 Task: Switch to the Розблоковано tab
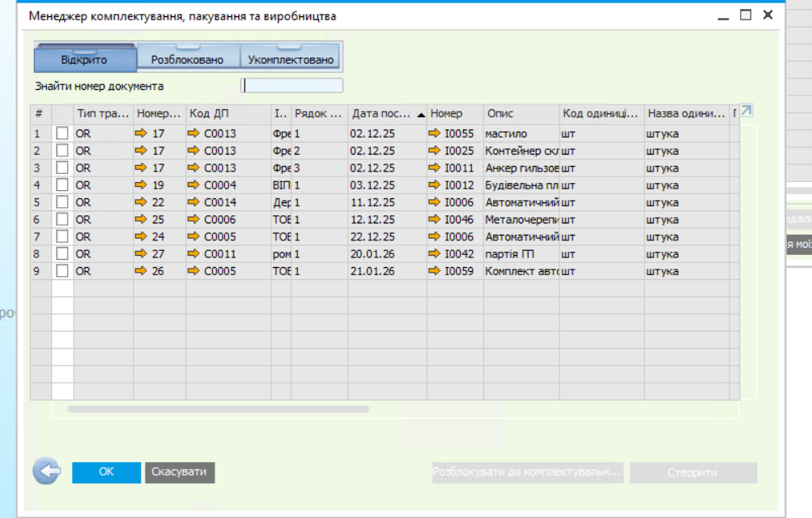[x=187, y=60]
